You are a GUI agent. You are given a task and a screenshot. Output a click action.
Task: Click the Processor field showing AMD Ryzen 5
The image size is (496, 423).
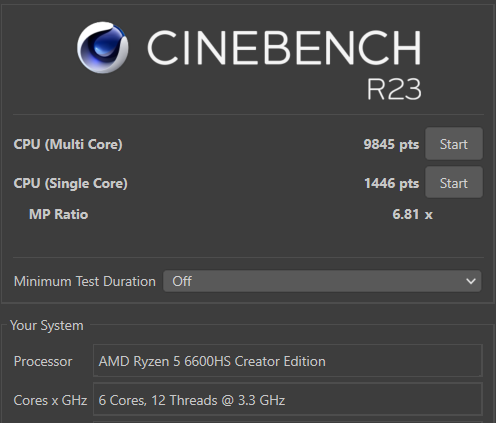point(288,361)
